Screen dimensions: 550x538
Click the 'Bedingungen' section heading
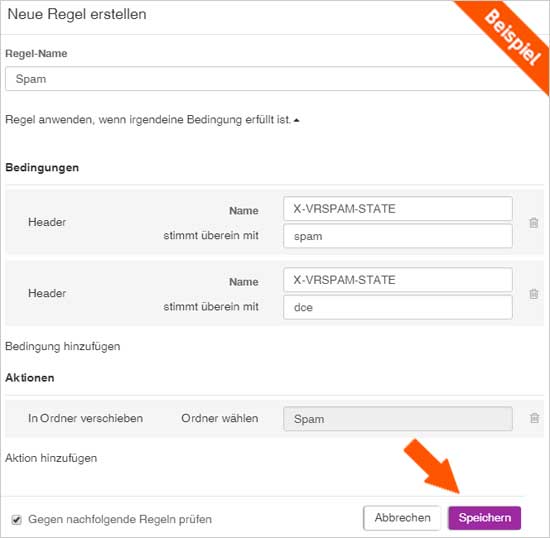point(42,168)
